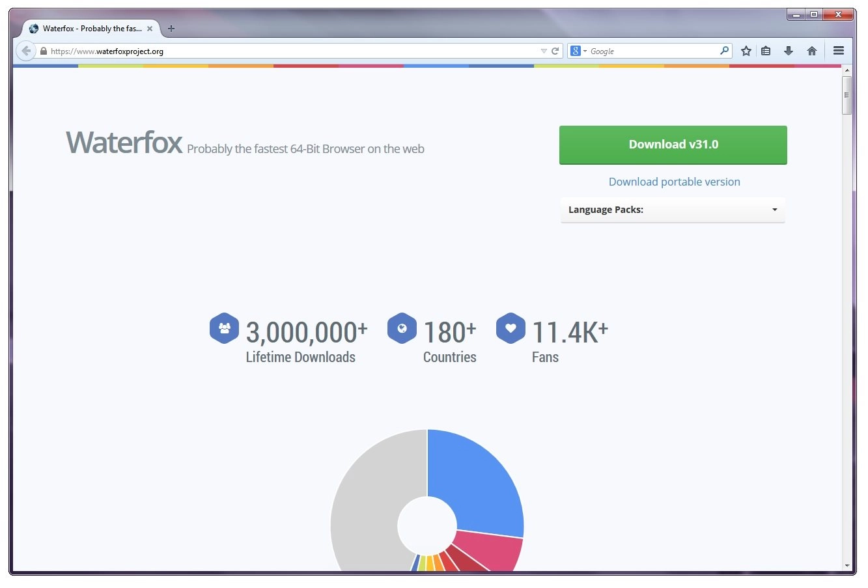Click the tagline about fastest 64-Bit Browser

(305, 149)
